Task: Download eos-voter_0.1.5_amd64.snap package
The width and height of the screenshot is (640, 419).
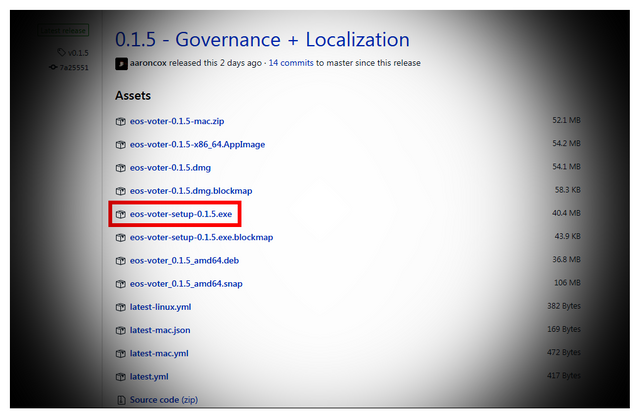Action: point(186,284)
